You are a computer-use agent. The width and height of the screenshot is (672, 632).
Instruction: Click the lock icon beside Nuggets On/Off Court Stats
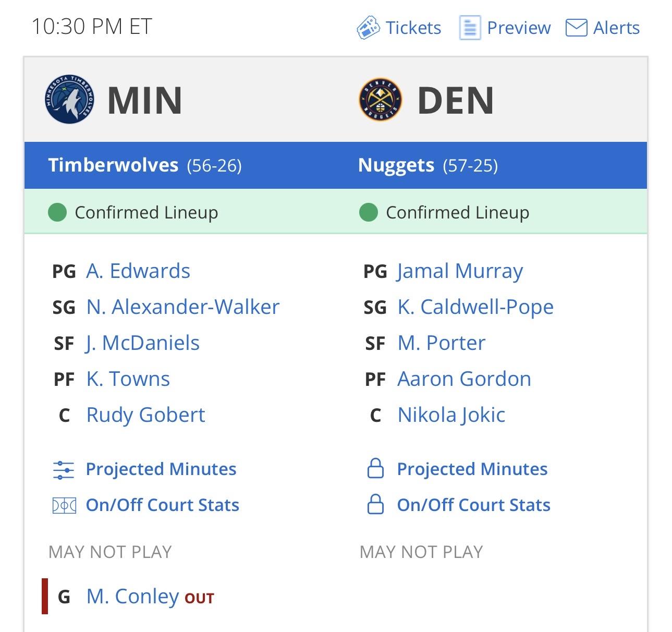375,505
